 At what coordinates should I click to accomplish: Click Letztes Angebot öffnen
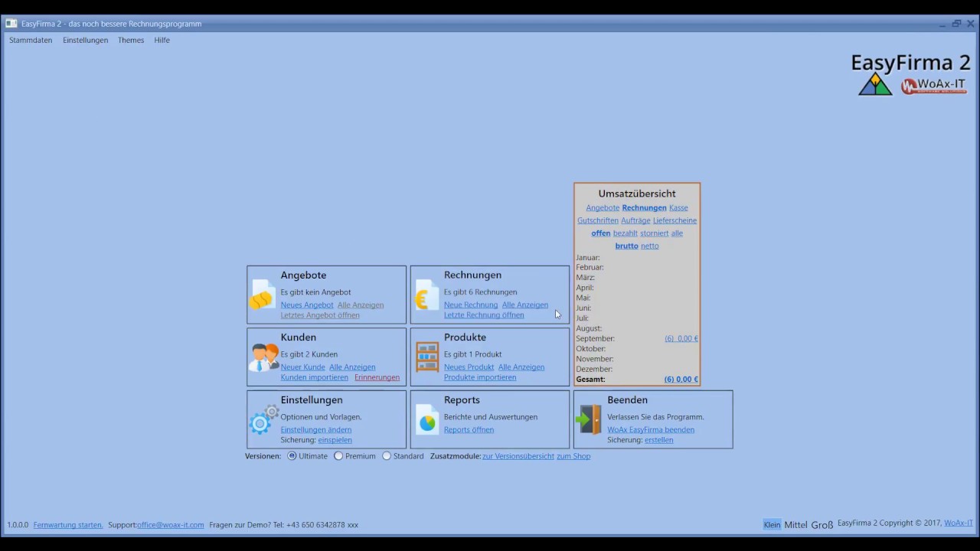[x=320, y=315]
